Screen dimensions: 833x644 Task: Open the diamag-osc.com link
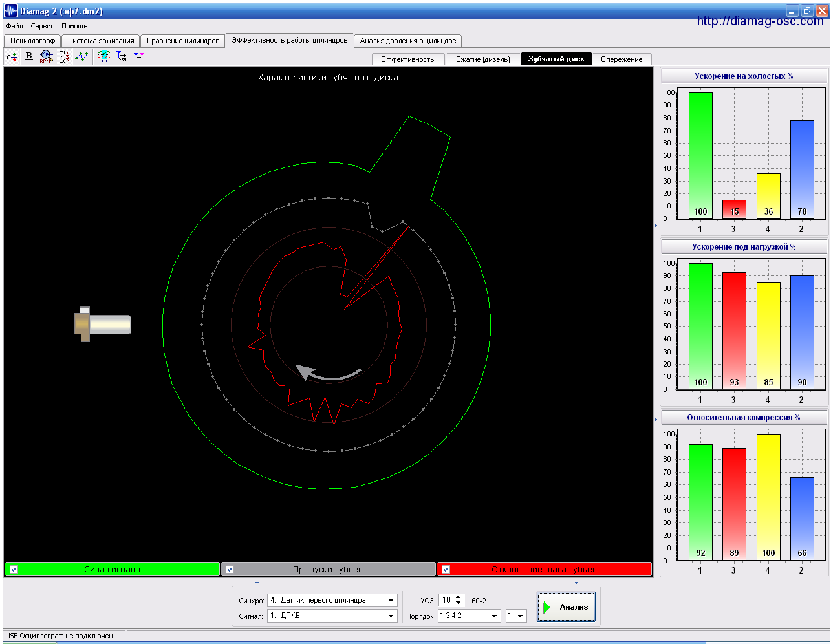click(760, 21)
